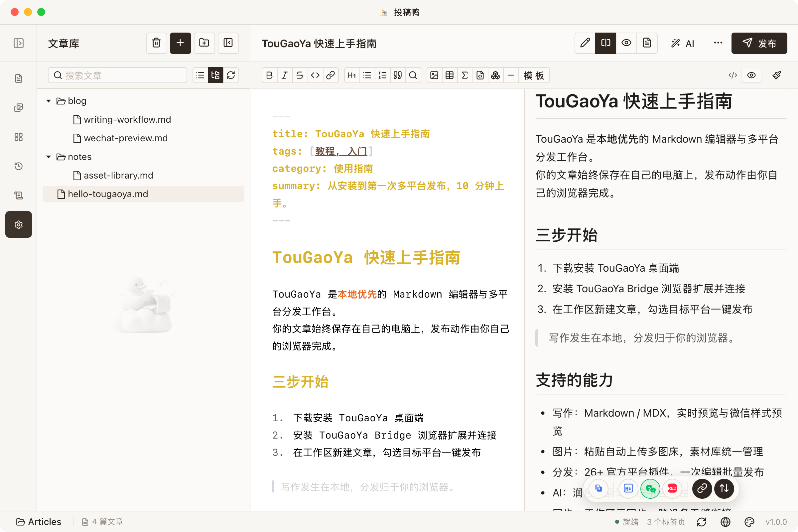Click the sync icon in status bar
798x532 pixels.
(x=702, y=522)
